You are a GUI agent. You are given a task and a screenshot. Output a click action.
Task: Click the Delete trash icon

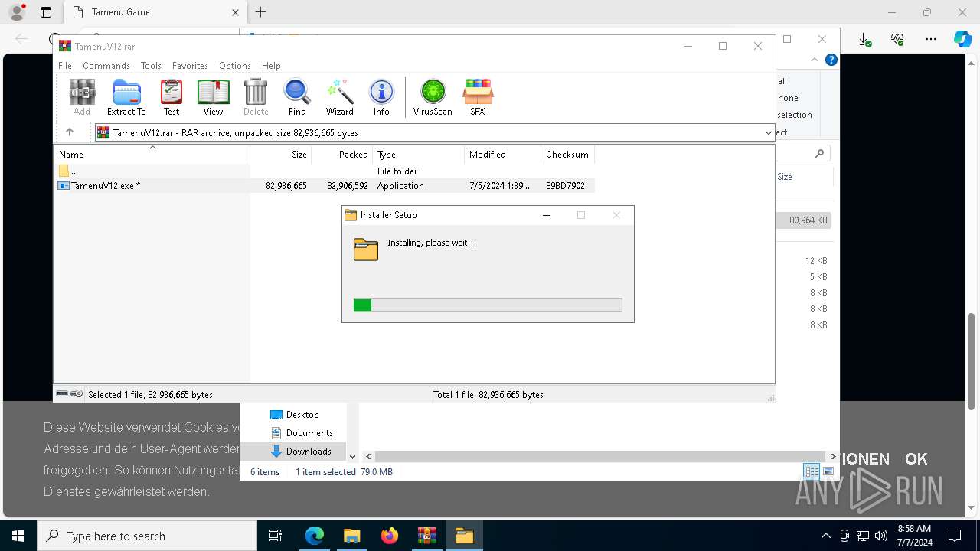click(256, 97)
